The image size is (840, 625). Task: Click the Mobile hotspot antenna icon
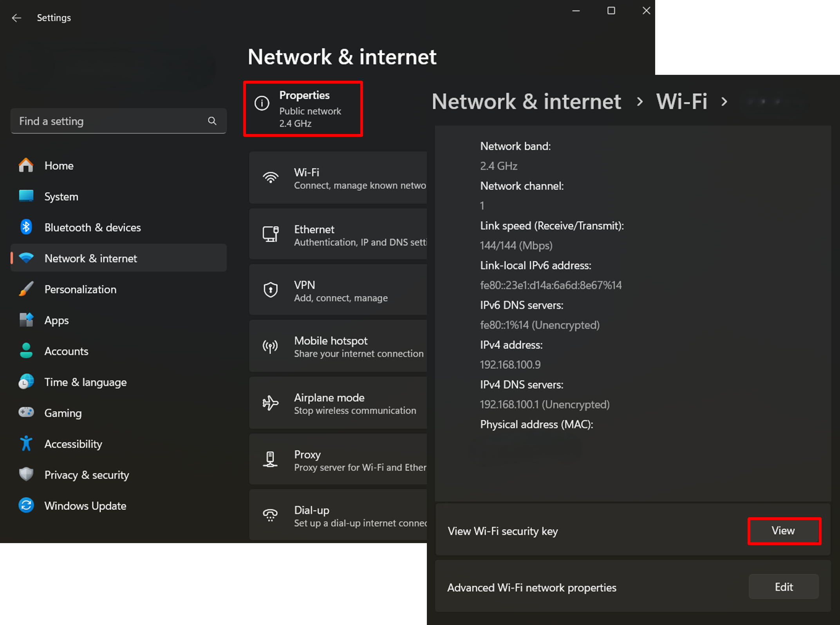tap(271, 346)
